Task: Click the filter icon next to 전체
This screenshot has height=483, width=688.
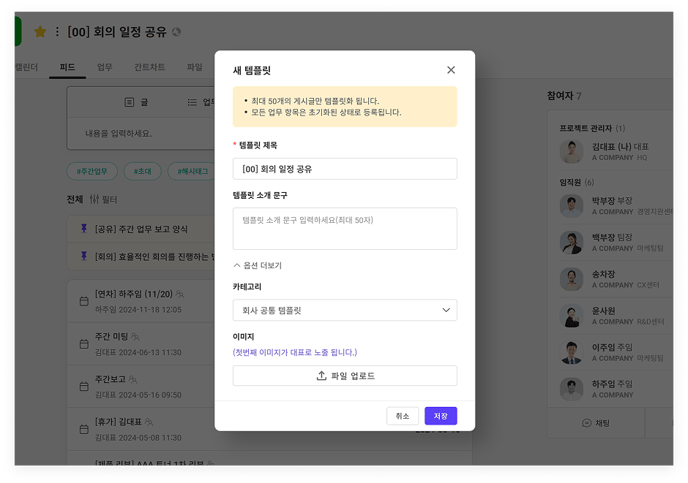Action: click(95, 199)
